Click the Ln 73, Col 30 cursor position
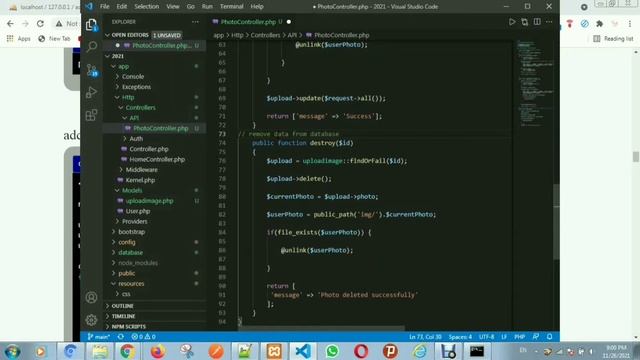Screen dimensions: 640x360 tap(425, 337)
